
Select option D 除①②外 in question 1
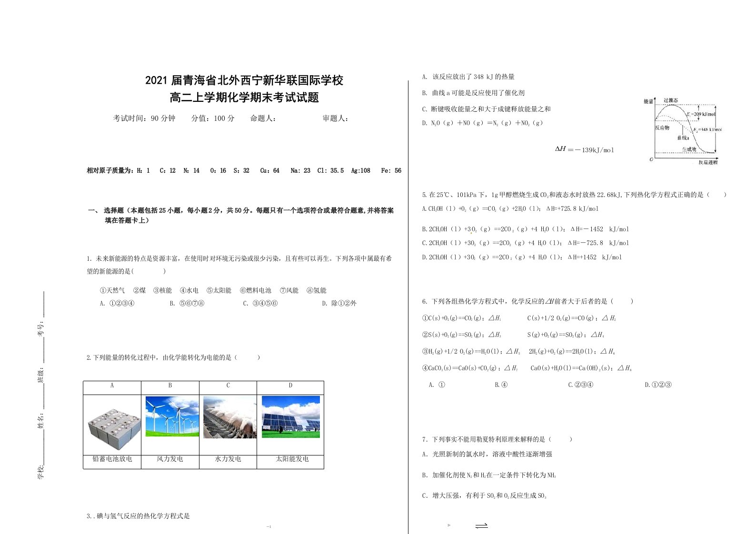click(x=339, y=303)
